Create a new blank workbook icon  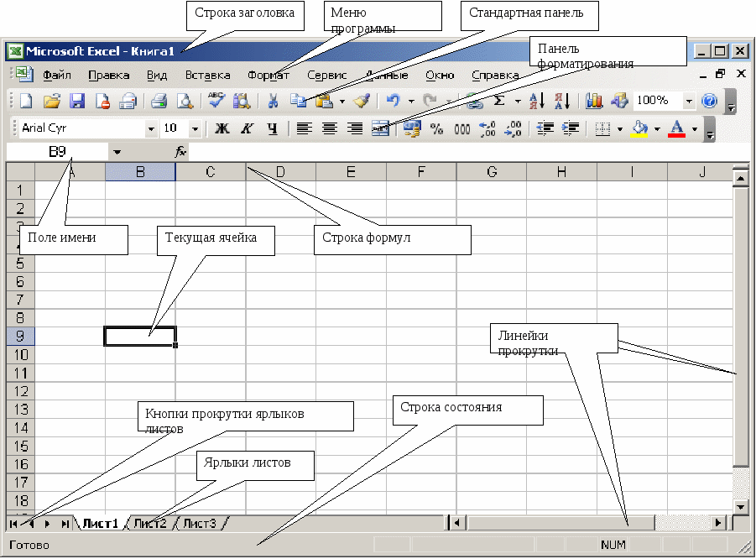25,101
